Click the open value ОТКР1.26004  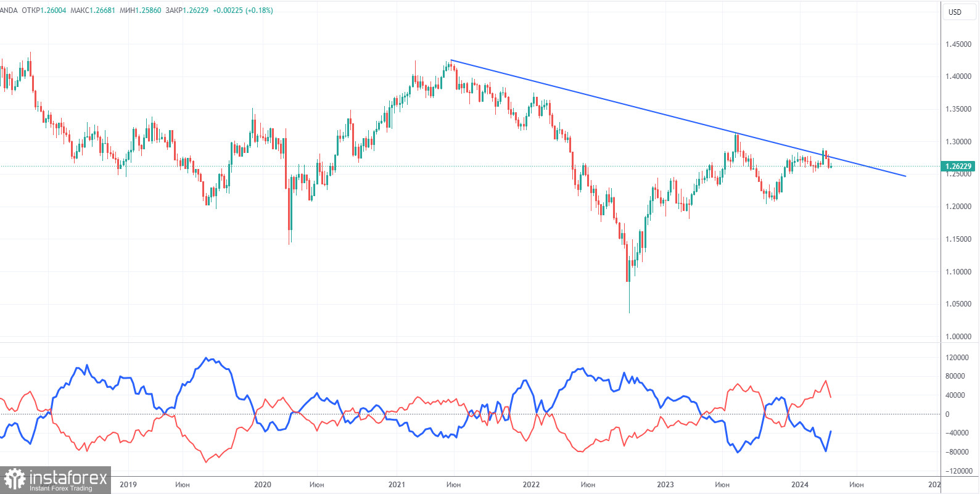[44, 10]
